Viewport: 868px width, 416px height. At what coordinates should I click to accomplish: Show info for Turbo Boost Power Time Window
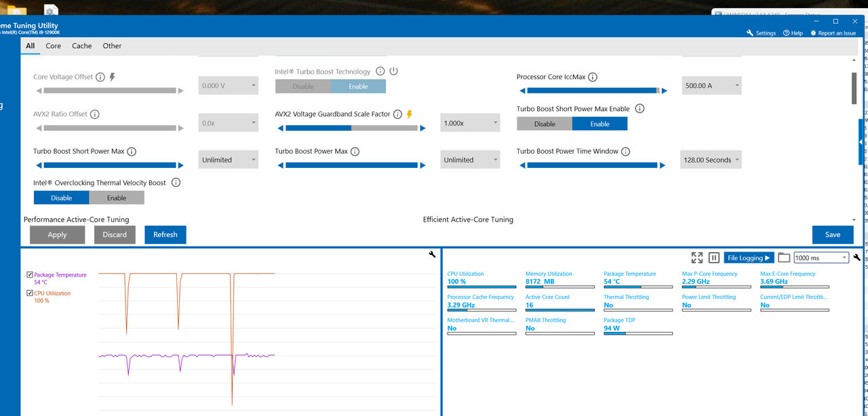coord(626,152)
